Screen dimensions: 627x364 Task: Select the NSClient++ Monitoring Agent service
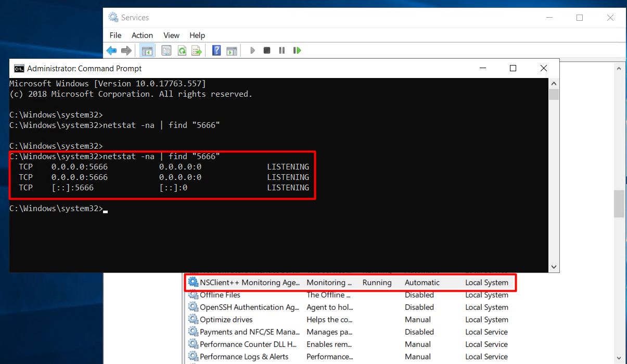coord(250,282)
